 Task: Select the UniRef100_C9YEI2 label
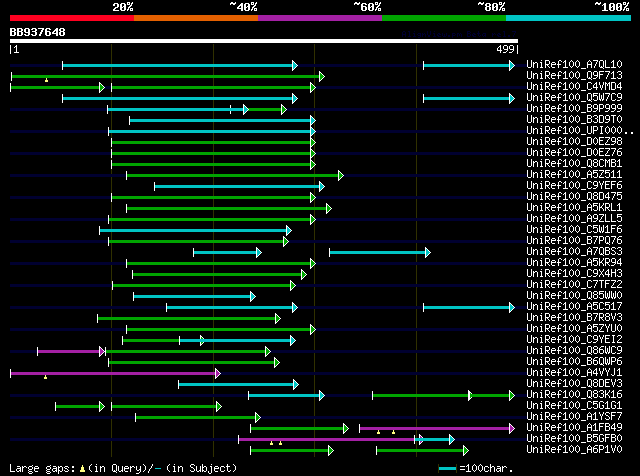(574, 340)
